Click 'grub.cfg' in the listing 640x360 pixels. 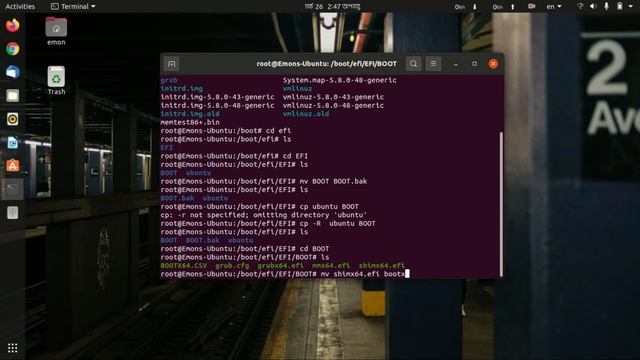click(x=232, y=266)
